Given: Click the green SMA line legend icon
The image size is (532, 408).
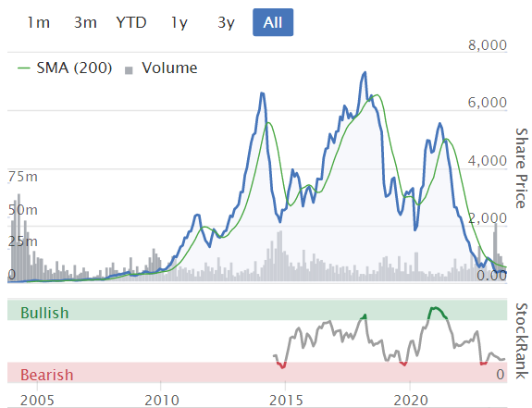Looking at the screenshot, I should coord(24,68).
